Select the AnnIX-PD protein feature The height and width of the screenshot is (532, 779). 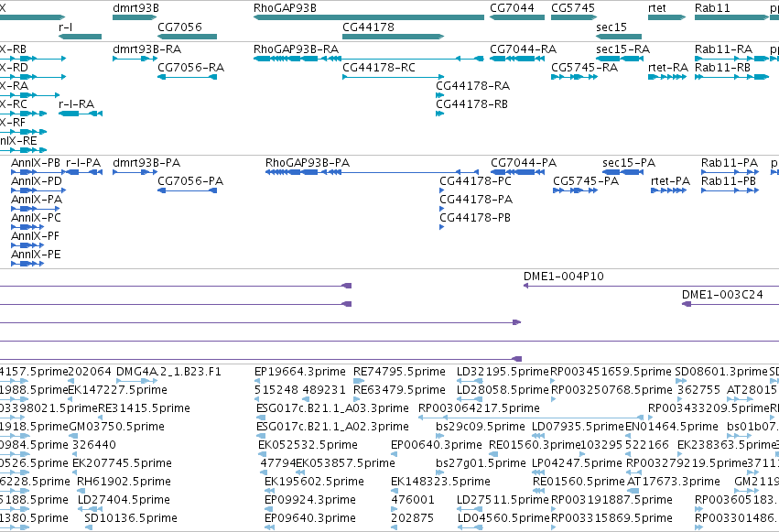pos(38,190)
